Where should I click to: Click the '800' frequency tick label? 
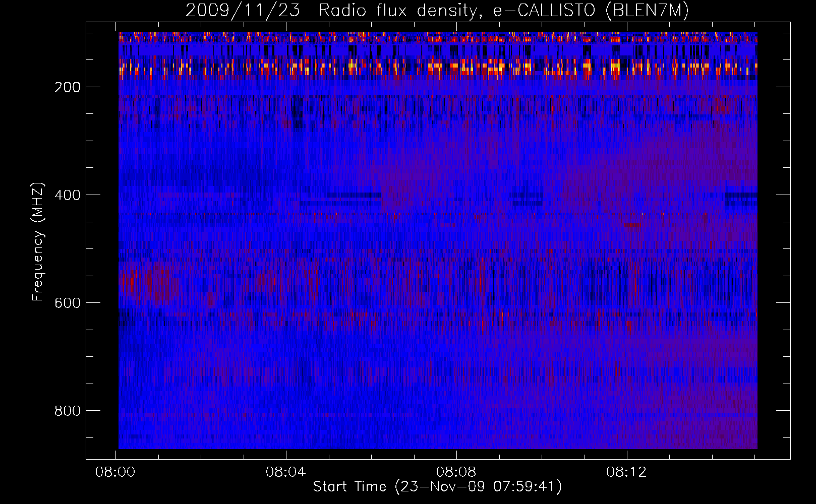(x=68, y=411)
